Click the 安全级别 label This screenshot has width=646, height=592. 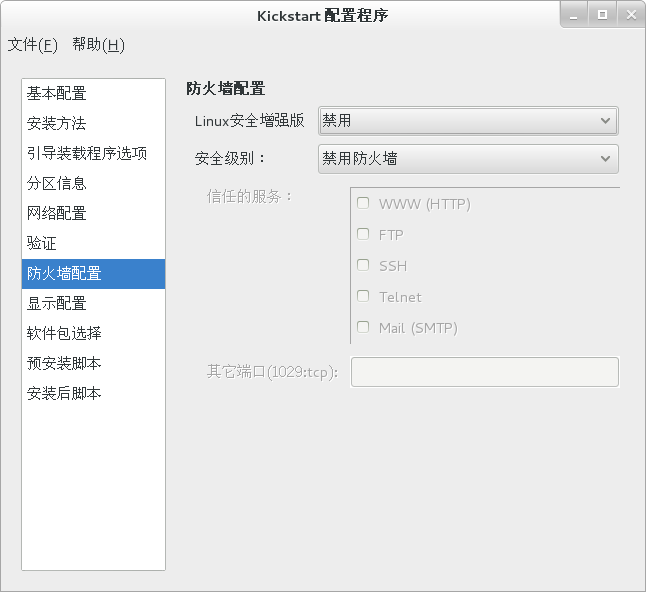pyautogui.click(x=230, y=158)
